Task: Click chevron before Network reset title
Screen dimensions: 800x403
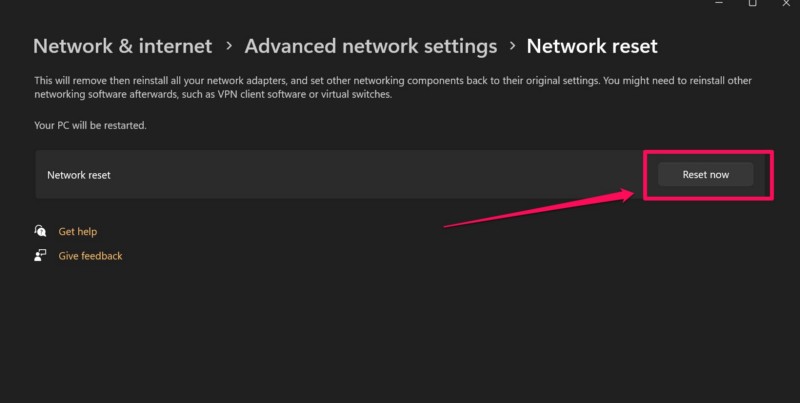Action: 512,46
